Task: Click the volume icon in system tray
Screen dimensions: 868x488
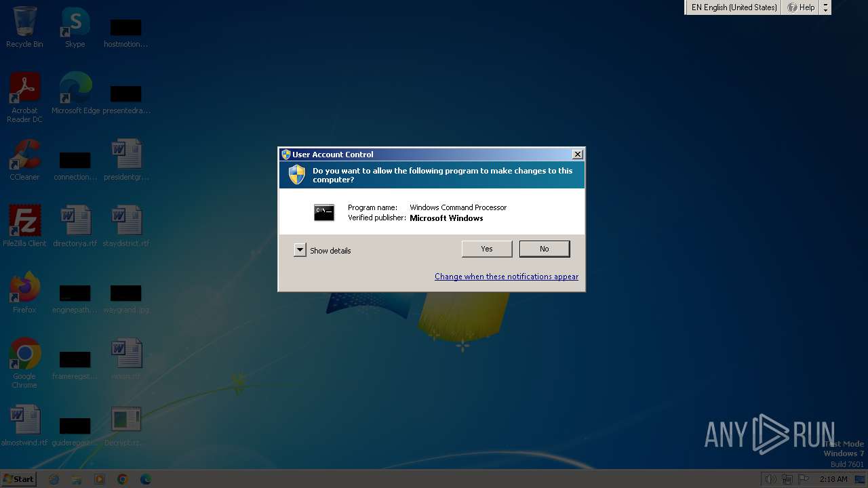Action: (x=770, y=479)
